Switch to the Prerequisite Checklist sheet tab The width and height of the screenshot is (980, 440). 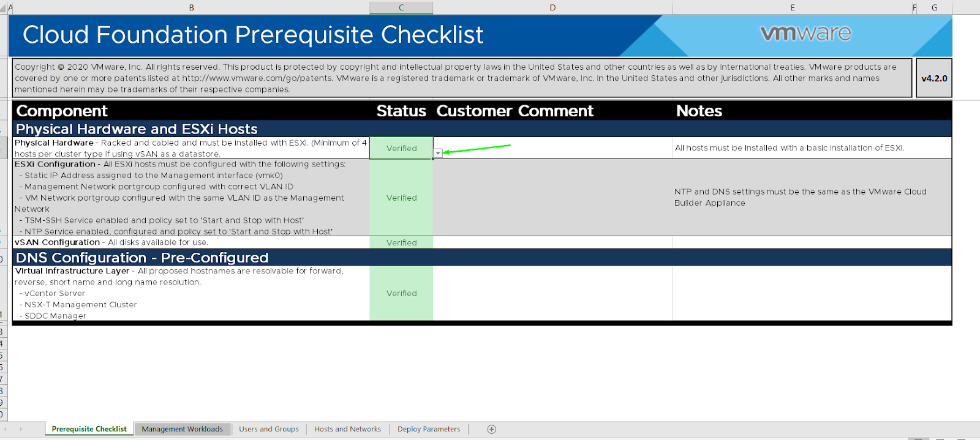tap(89, 429)
